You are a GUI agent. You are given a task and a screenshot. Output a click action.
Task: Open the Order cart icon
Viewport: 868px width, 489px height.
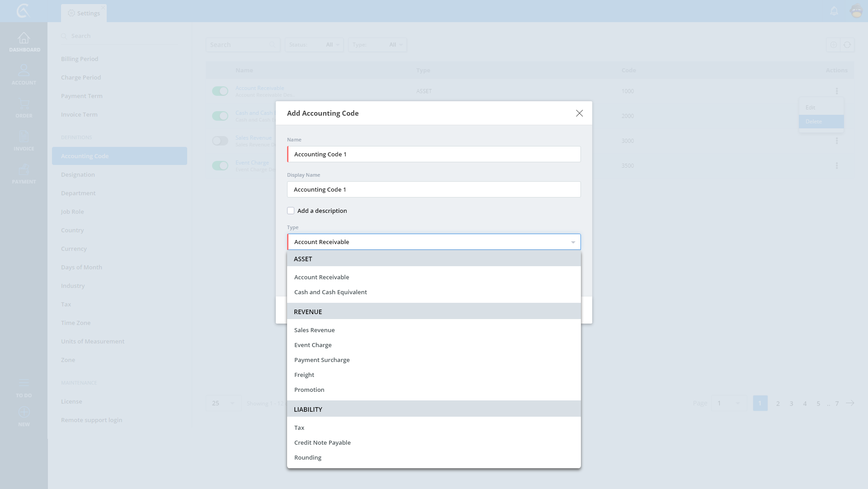[24, 104]
